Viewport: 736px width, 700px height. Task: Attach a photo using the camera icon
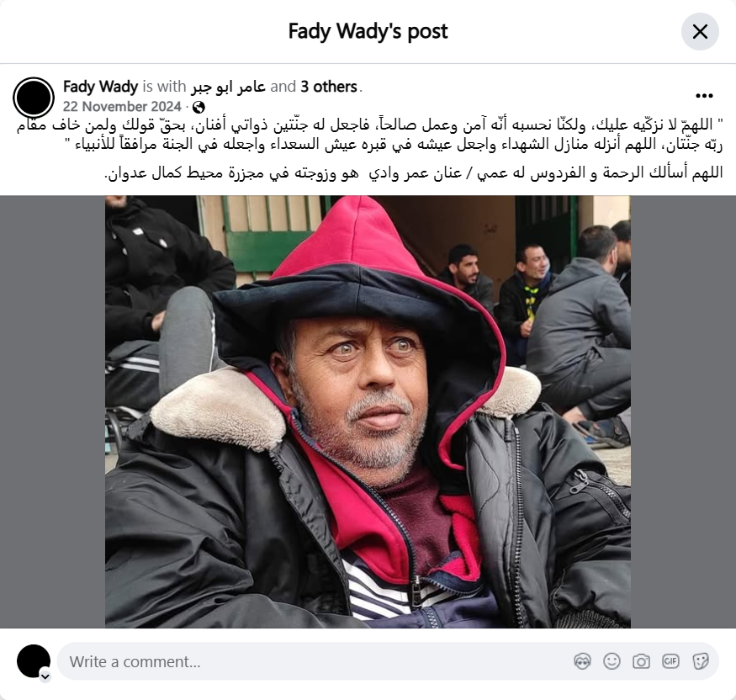(x=641, y=661)
